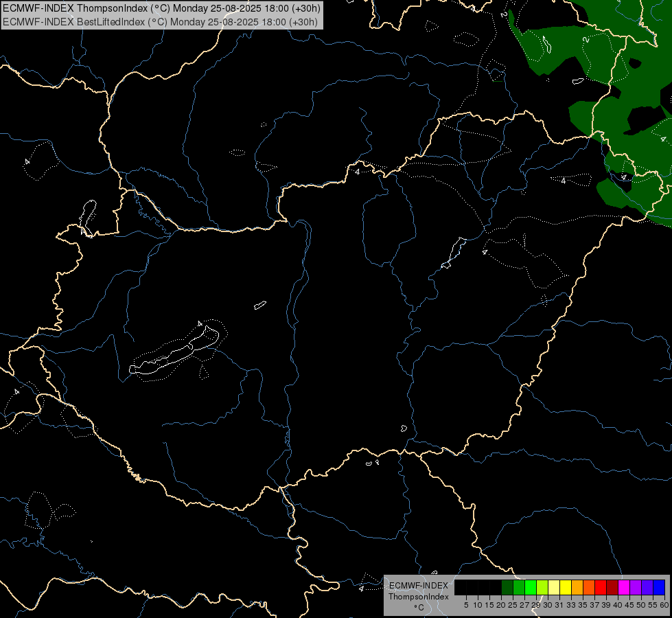
Task: Click the legend tick label '33'
Action: pyautogui.click(x=572, y=605)
